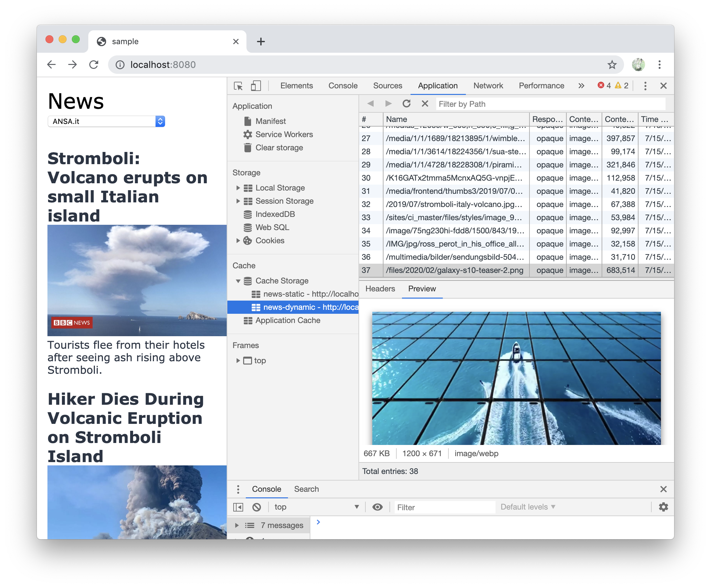Refresh the cache entries list

[407, 103]
